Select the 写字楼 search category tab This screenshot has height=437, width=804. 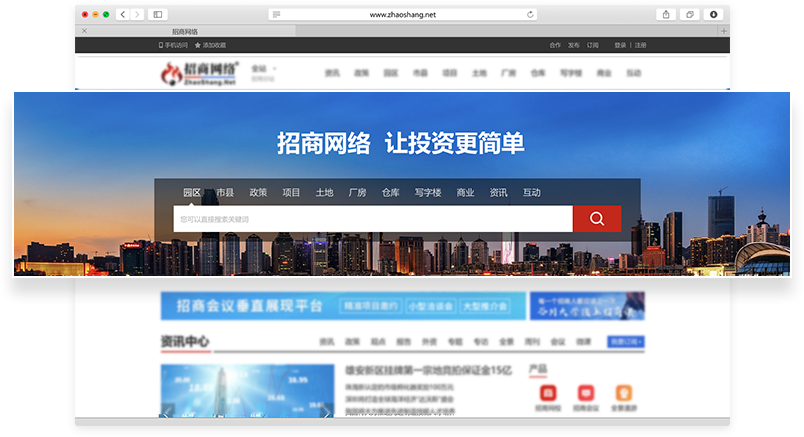(x=428, y=192)
